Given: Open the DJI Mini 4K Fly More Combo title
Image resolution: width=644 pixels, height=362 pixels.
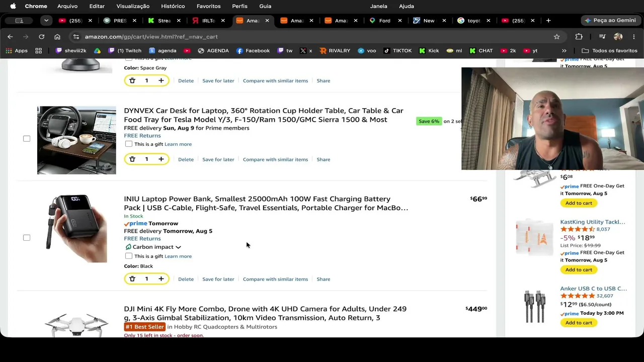Looking at the screenshot, I should coord(265,313).
